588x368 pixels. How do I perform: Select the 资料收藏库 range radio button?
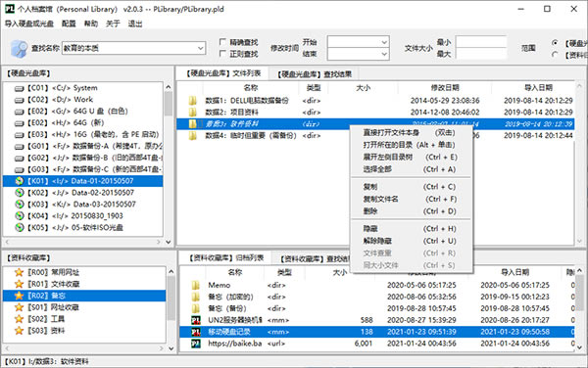[555, 55]
